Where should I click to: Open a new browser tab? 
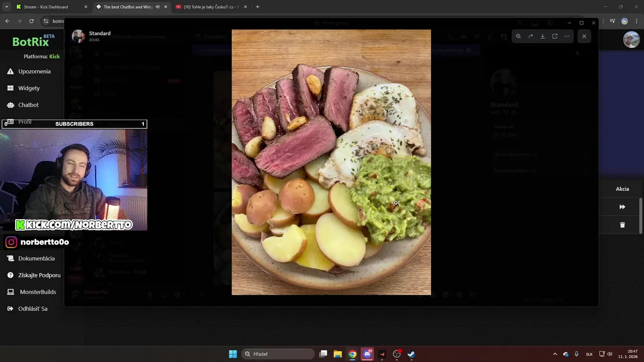(258, 7)
